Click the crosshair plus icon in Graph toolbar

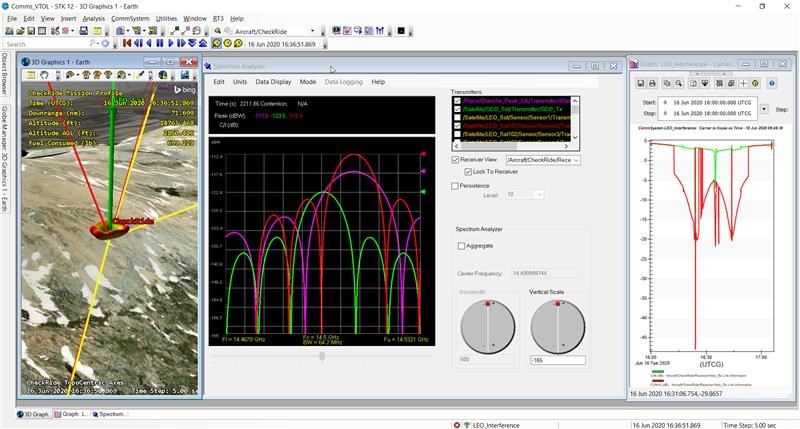(x=743, y=83)
